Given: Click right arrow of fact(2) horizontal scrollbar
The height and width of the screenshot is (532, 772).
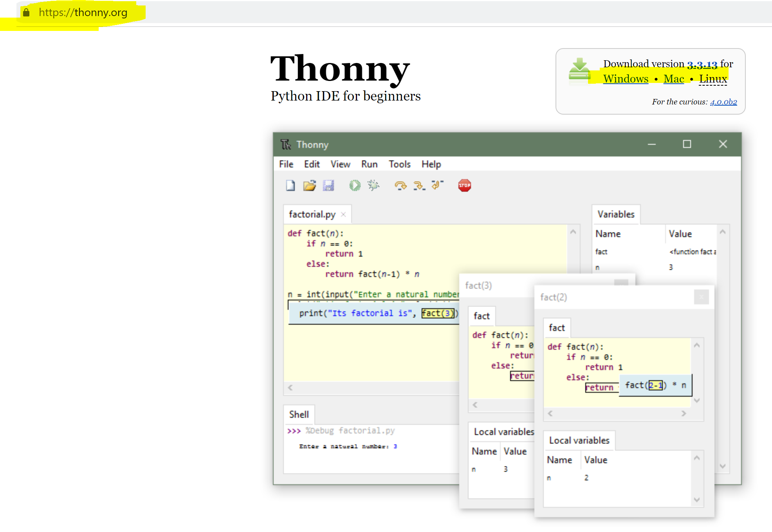Looking at the screenshot, I should click(x=684, y=413).
